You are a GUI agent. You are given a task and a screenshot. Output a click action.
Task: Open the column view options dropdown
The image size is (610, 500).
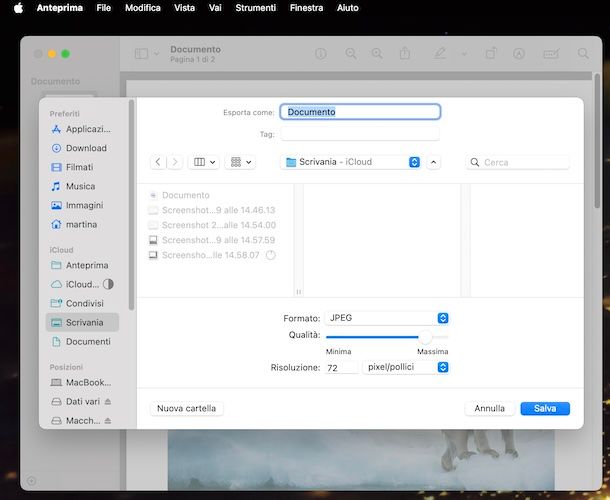pyautogui.click(x=204, y=162)
